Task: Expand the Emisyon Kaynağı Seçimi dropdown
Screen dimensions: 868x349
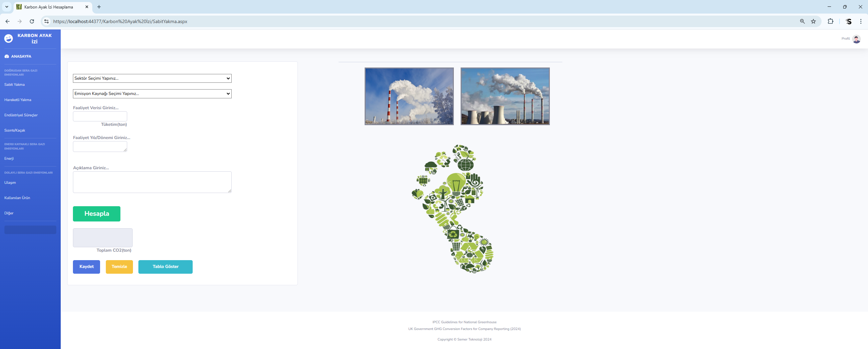Action: coord(152,94)
